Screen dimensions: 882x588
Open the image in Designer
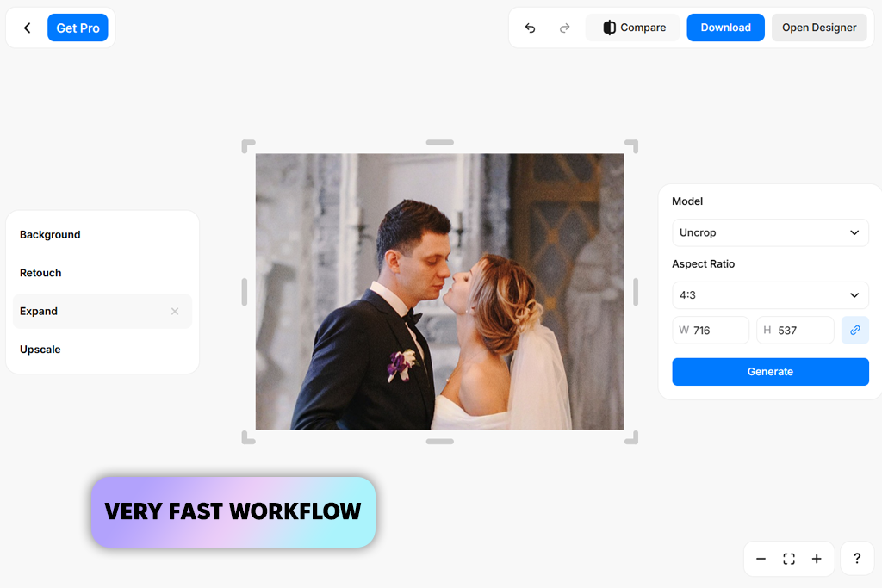pyautogui.click(x=819, y=28)
